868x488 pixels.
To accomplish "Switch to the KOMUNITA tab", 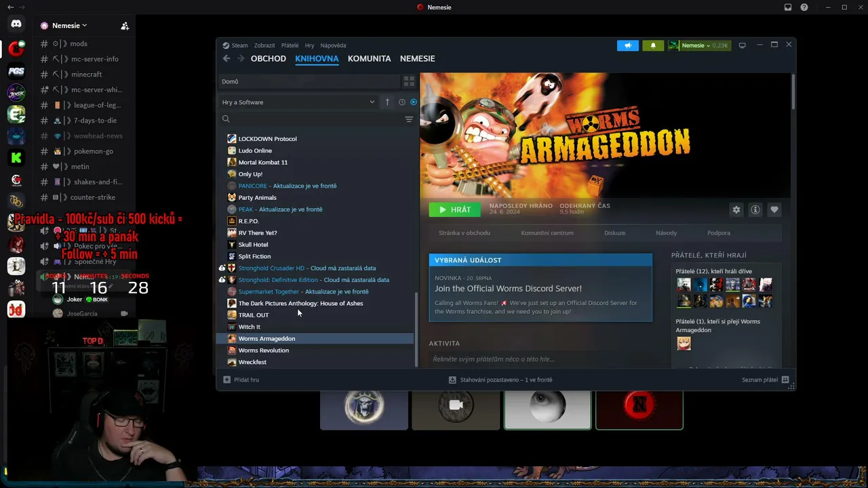I will click(x=370, y=58).
